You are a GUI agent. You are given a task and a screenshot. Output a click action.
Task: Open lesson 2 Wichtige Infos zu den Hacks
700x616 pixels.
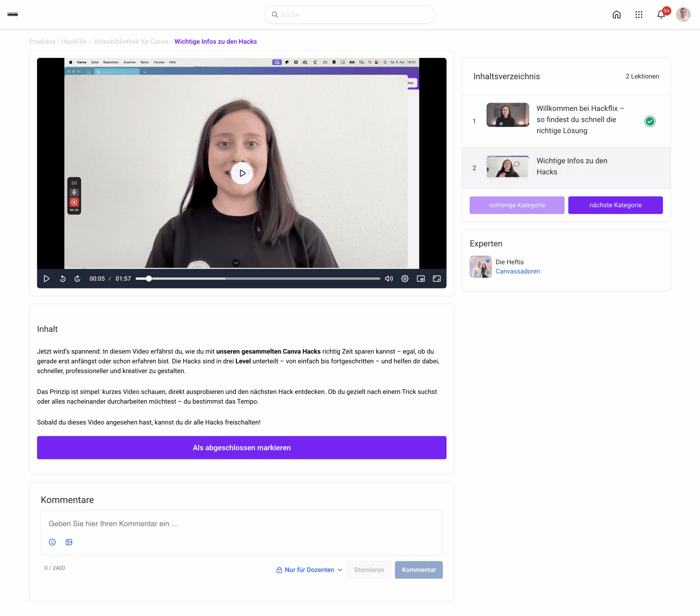point(566,168)
